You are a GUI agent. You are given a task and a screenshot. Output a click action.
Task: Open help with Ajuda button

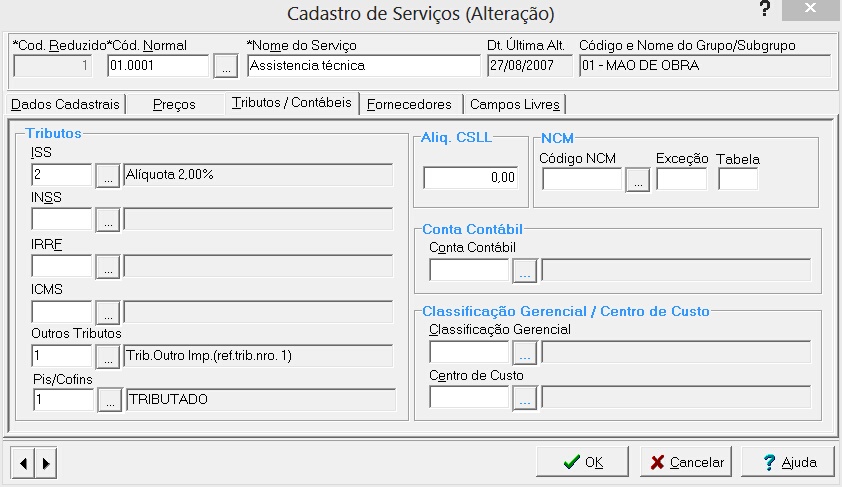(787, 462)
